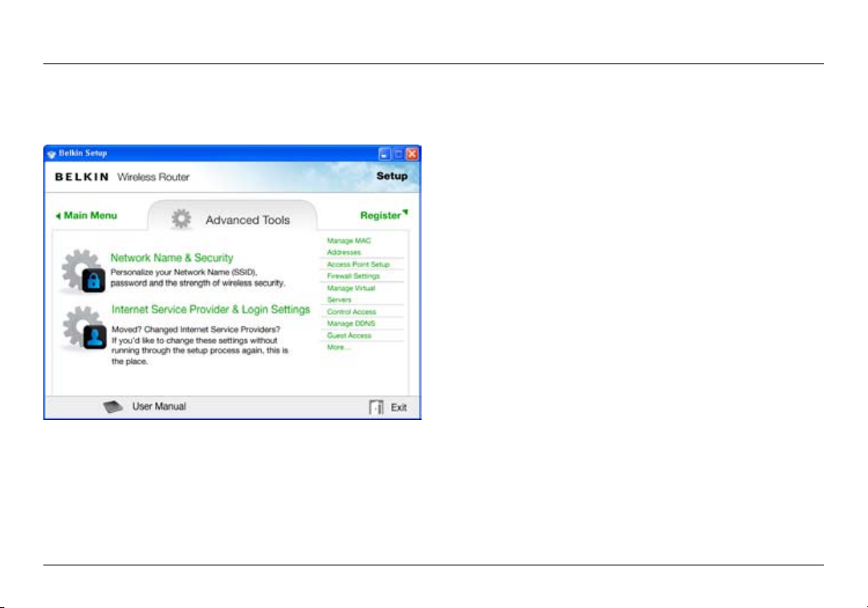The image size is (868, 608).
Task: Click the Wireless Router heading text
Action: (153, 178)
